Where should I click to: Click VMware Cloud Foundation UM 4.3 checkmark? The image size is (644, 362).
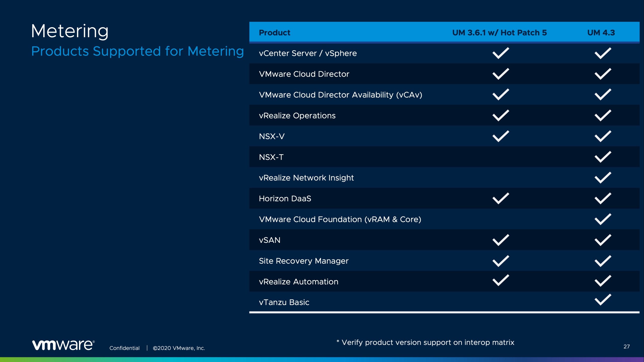point(603,219)
